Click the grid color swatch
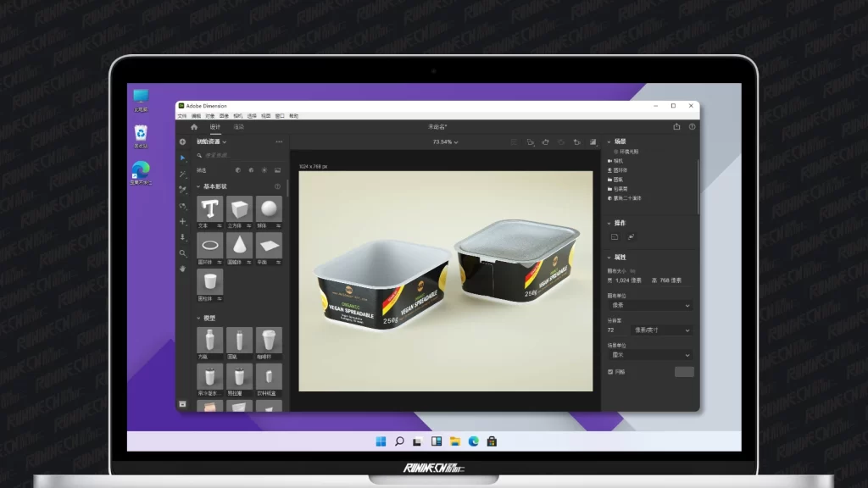 click(x=683, y=372)
